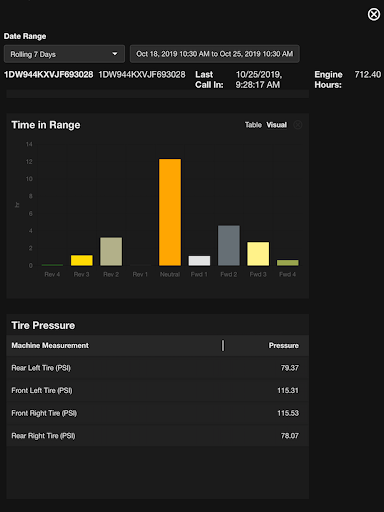Click the Machine Measurement column header
Screen dimensions: 384x512
point(50,346)
